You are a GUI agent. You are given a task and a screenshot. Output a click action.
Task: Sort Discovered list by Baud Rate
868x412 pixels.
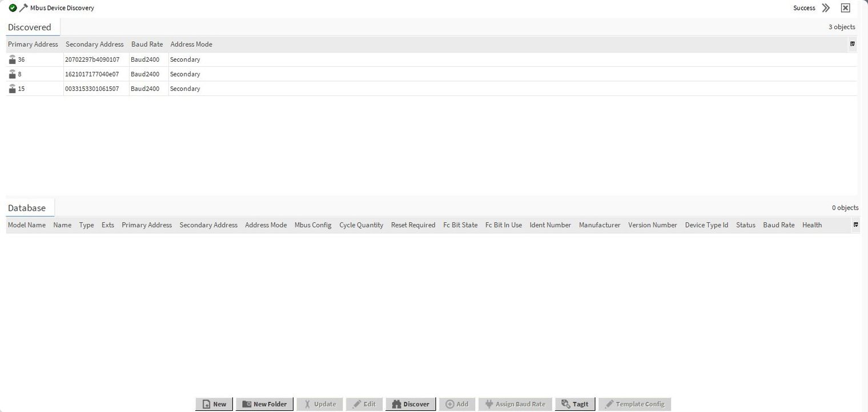[147, 44]
